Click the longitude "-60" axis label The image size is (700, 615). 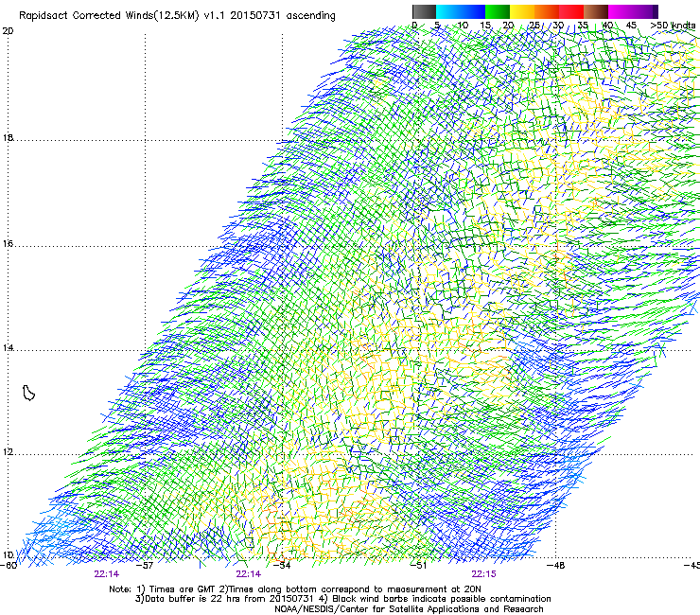click(9, 565)
